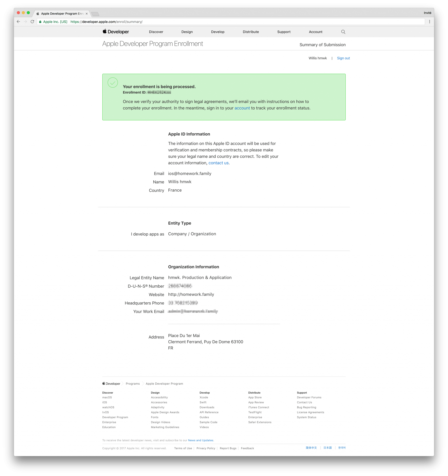
Task: Click the browser forward arrow
Action: pos(25,22)
